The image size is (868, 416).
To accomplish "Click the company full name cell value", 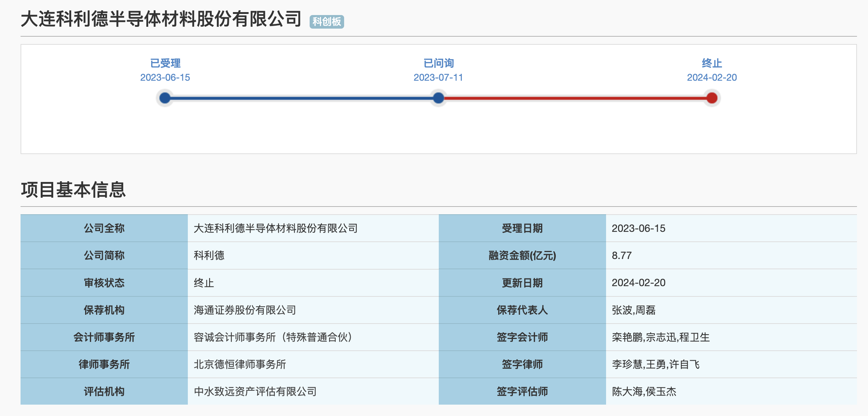I will [276, 228].
